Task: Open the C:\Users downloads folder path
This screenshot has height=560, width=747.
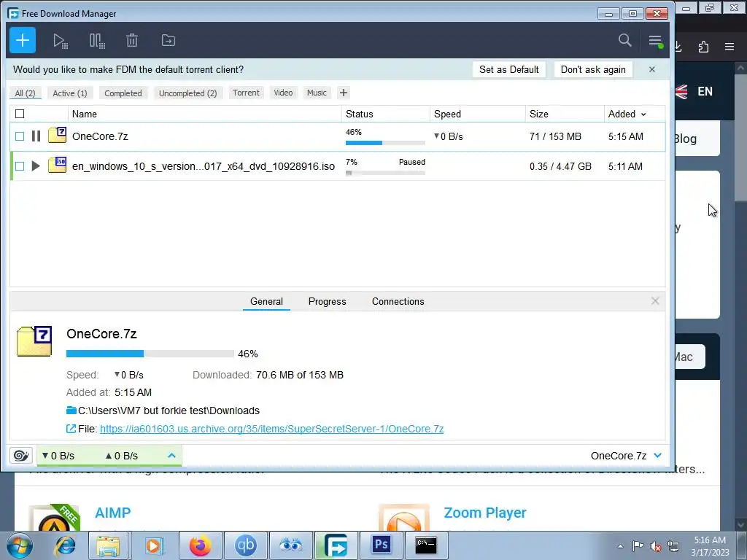Action: pyautogui.click(x=169, y=411)
